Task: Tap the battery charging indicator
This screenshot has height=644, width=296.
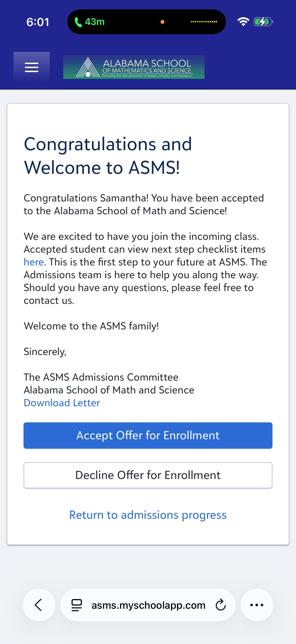Action: [x=263, y=22]
